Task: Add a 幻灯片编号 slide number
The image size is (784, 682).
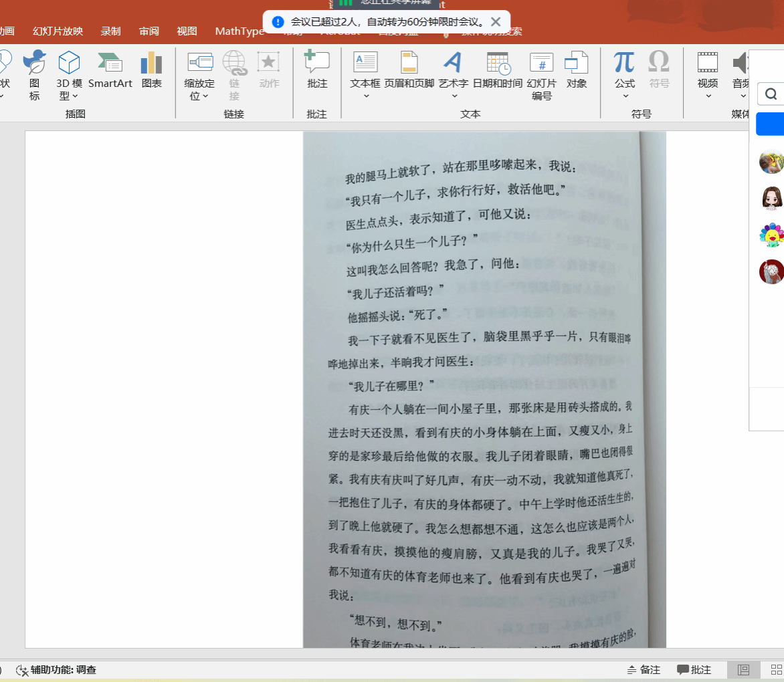Action: coord(541,75)
